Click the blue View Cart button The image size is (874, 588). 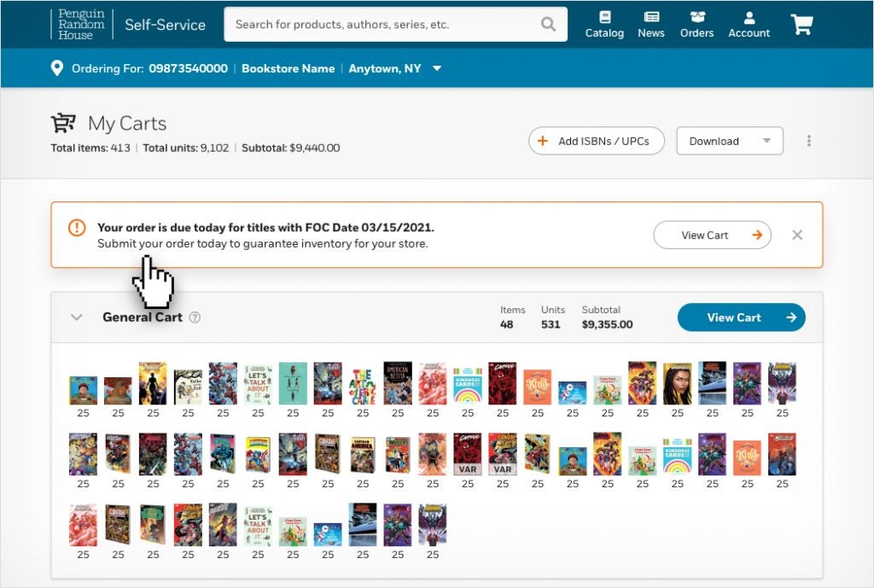(x=742, y=317)
